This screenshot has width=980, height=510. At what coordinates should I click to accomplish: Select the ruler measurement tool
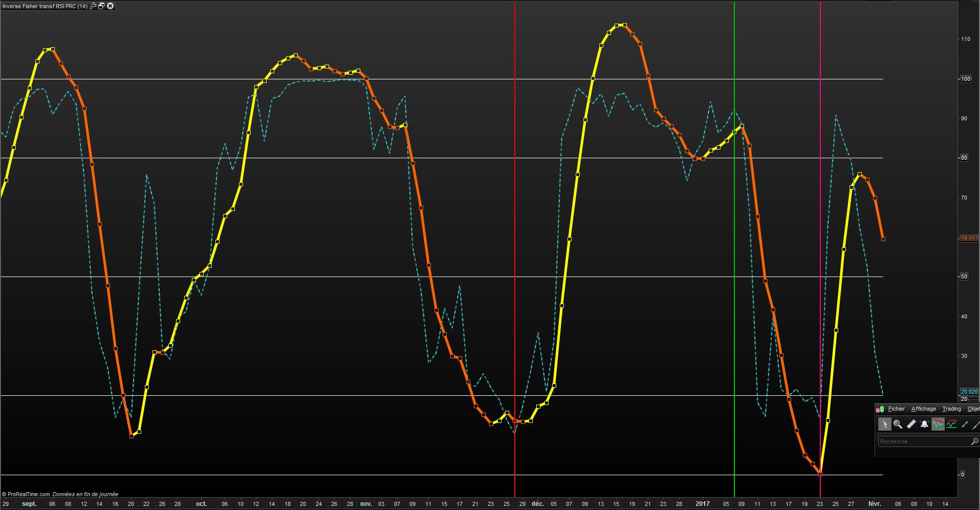click(x=911, y=424)
